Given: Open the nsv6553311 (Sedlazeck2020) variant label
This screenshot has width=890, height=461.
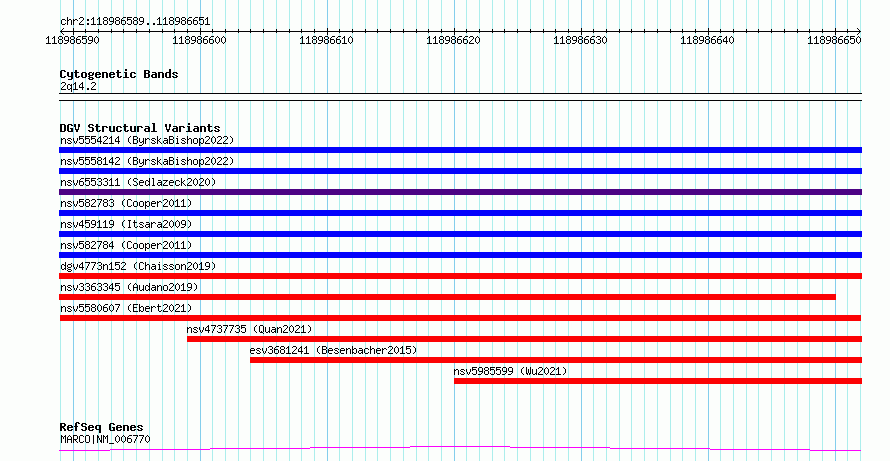Looking at the screenshot, I should (x=138, y=182).
